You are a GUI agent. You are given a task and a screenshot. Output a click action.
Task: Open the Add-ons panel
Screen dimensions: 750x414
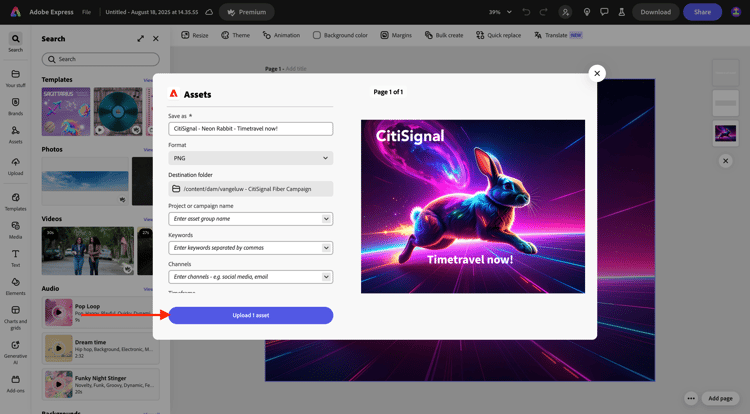[x=15, y=382]
